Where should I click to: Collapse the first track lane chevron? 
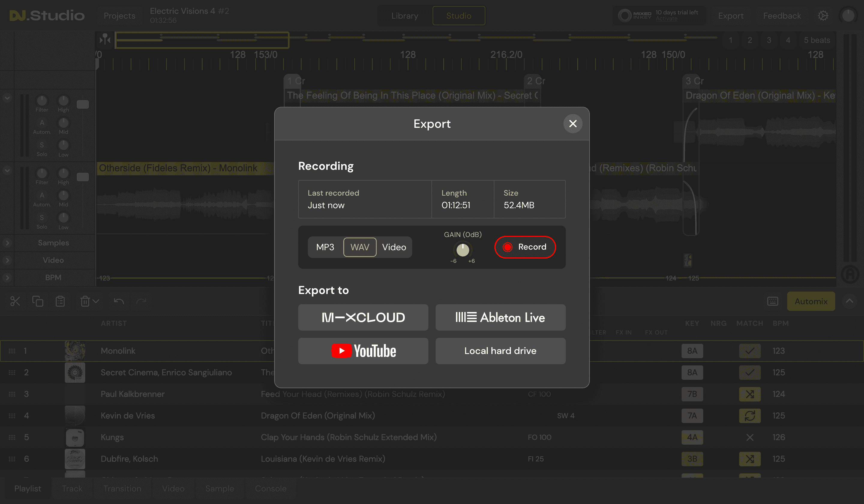click(x=7, y=98)
